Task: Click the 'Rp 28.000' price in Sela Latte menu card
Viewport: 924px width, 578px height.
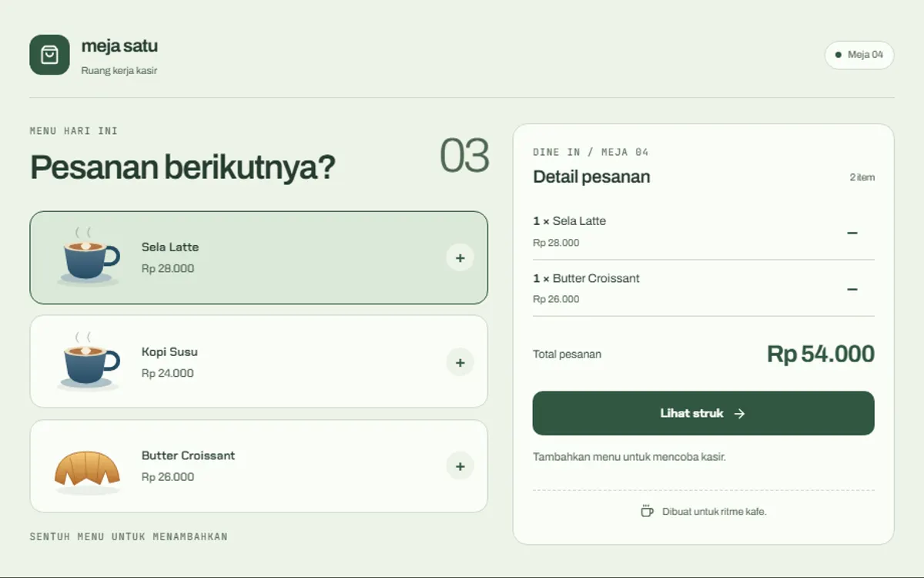Action: click(168, 269)
